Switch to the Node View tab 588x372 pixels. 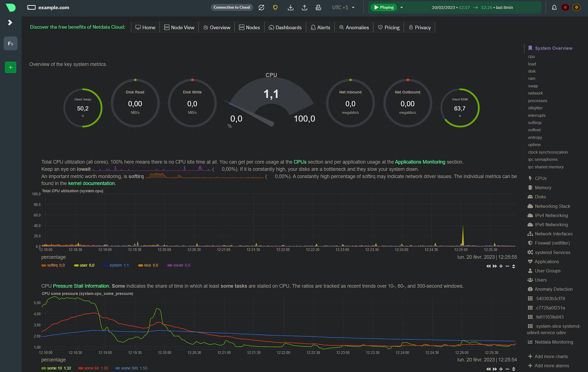pos(179,28)
